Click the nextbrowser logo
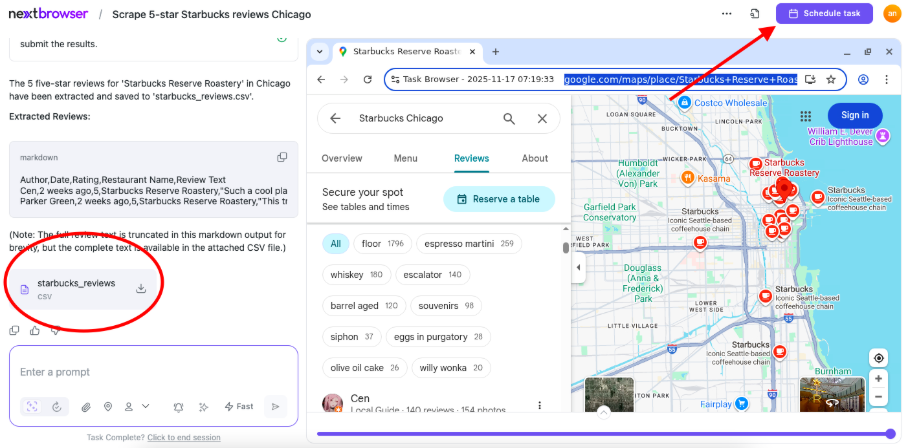Viewport: 909px width, 448px height. pyautogui.click(x=48, y=14)
